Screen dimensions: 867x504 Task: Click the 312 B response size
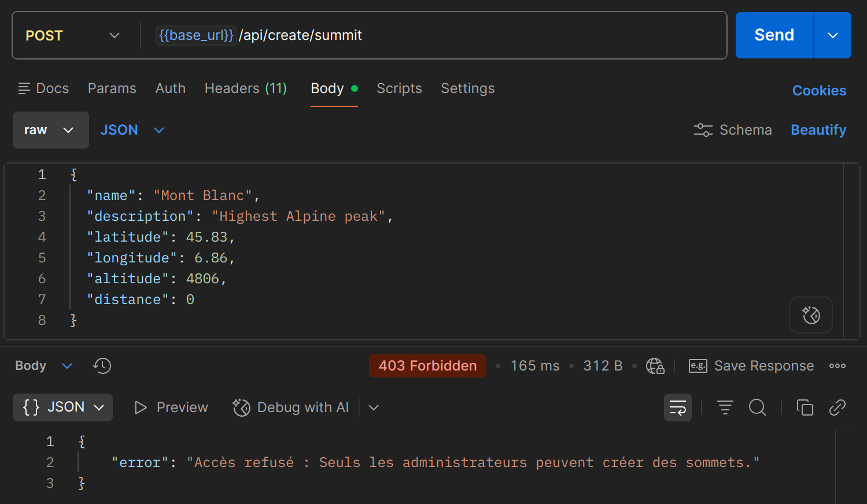coord(603,366)
